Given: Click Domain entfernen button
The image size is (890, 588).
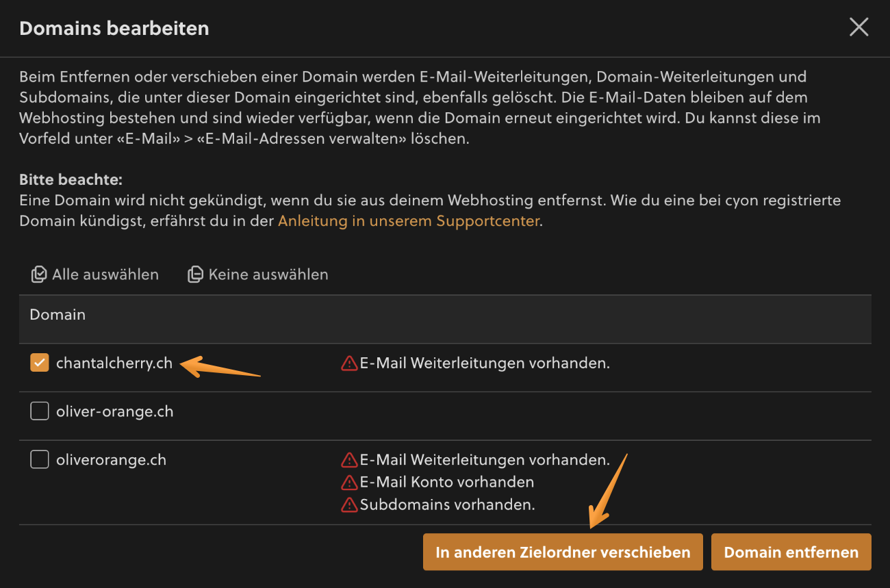Looking at the screenshot, I should [791, 552].
